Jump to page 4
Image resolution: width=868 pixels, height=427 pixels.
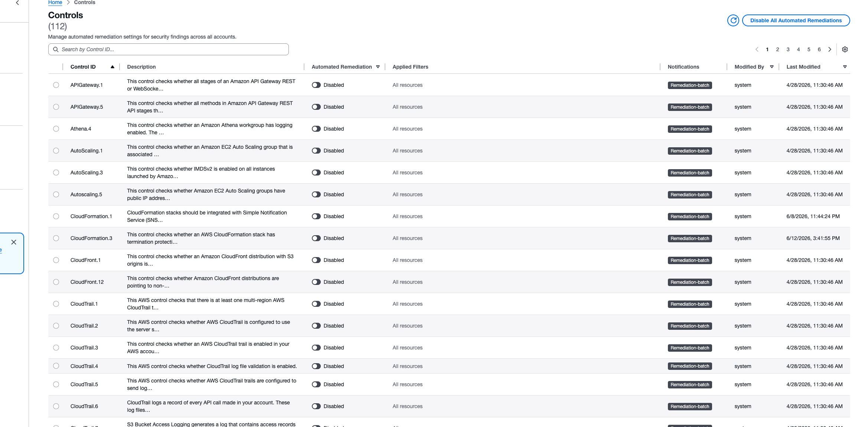click(798, 49)
